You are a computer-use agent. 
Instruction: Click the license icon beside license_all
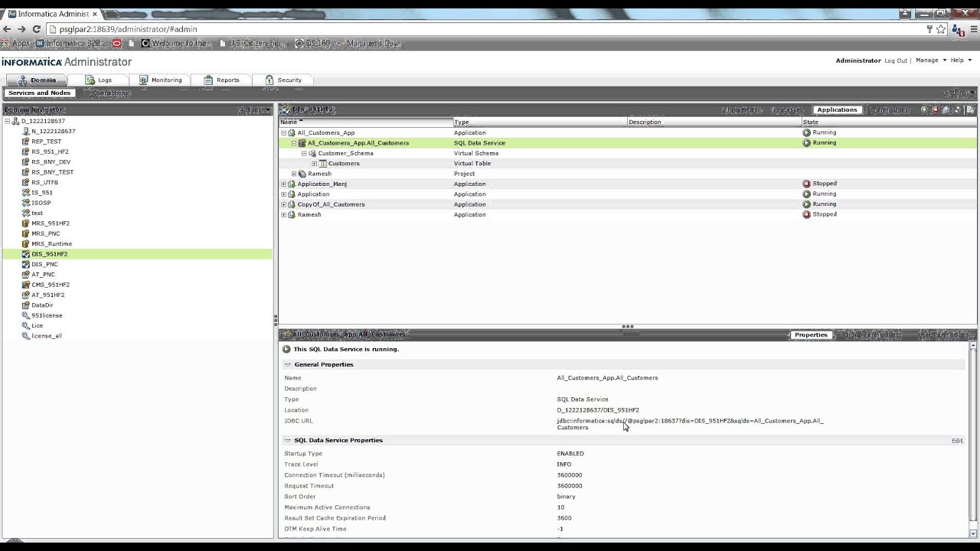coord(26,335)
